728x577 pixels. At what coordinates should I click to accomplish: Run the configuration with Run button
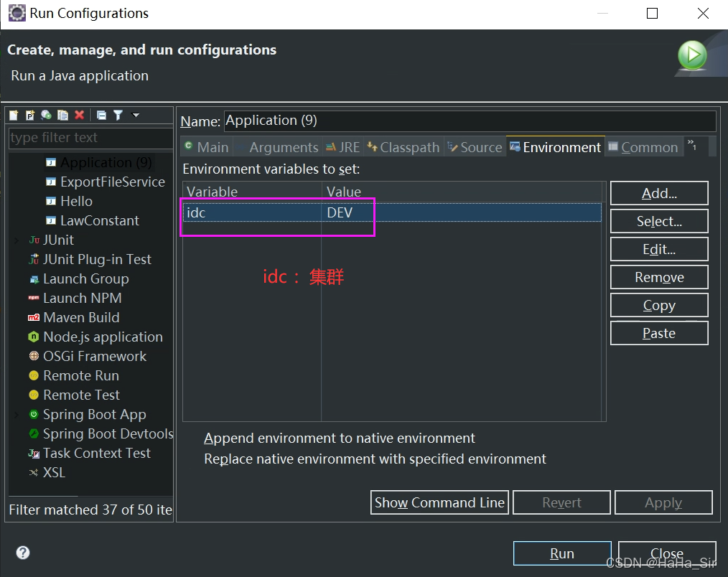click(561, 553)
